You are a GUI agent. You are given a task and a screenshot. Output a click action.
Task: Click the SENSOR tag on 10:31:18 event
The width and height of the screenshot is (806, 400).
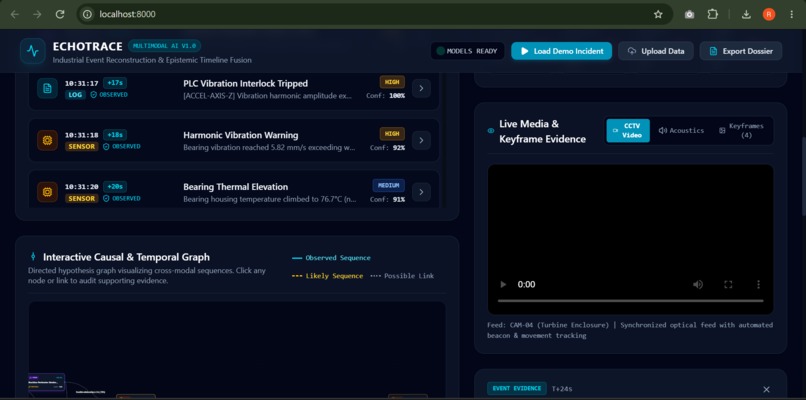pyautogui.click(x=81, y=147)
